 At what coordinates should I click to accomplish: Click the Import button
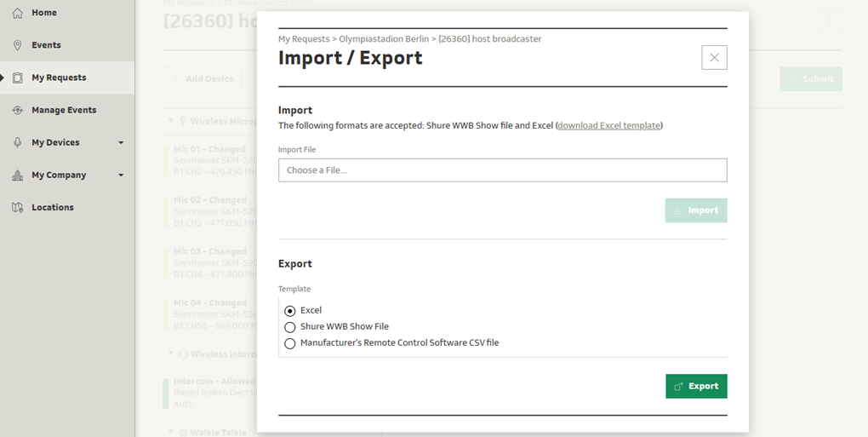coord(695,210)
